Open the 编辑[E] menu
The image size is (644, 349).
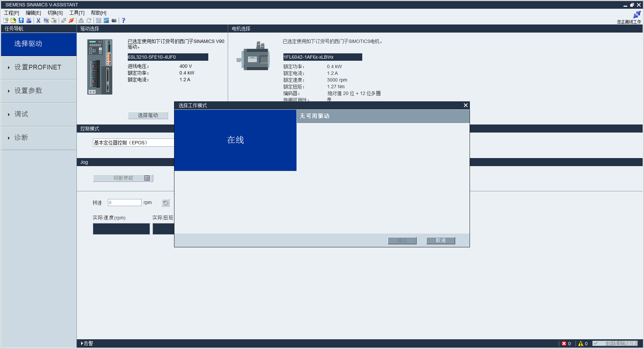[x=33, y=13]
